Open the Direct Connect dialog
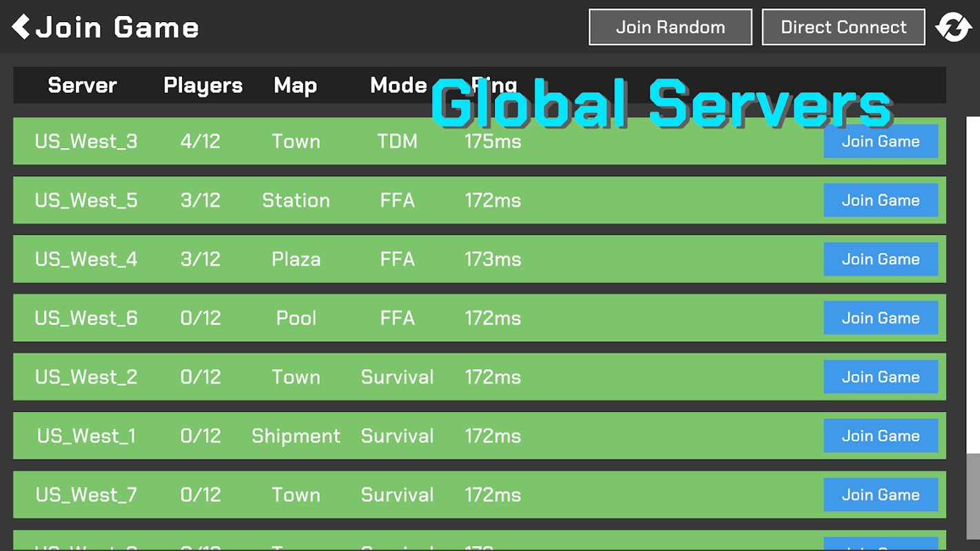Viewport: 980px width, 551px height. pos(843,27)
